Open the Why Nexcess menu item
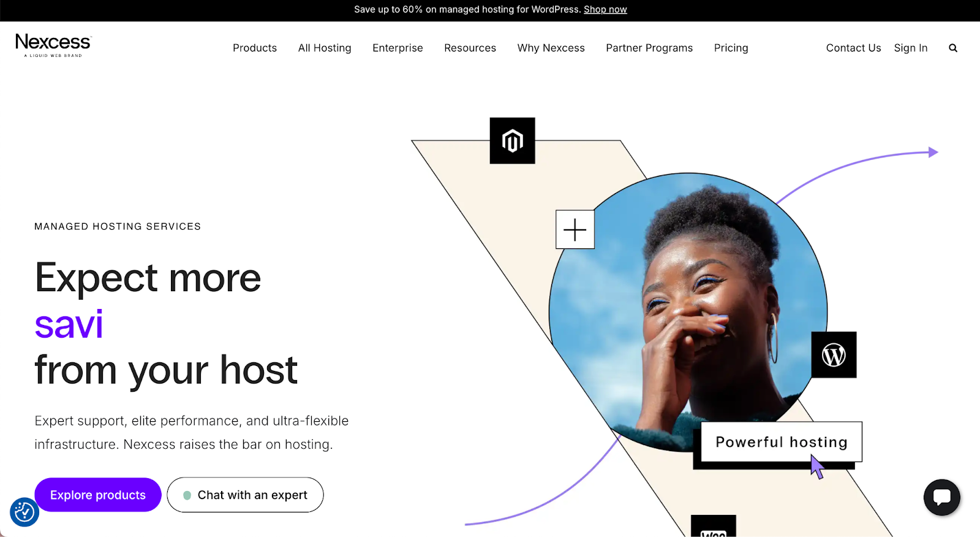 (551, 48)
